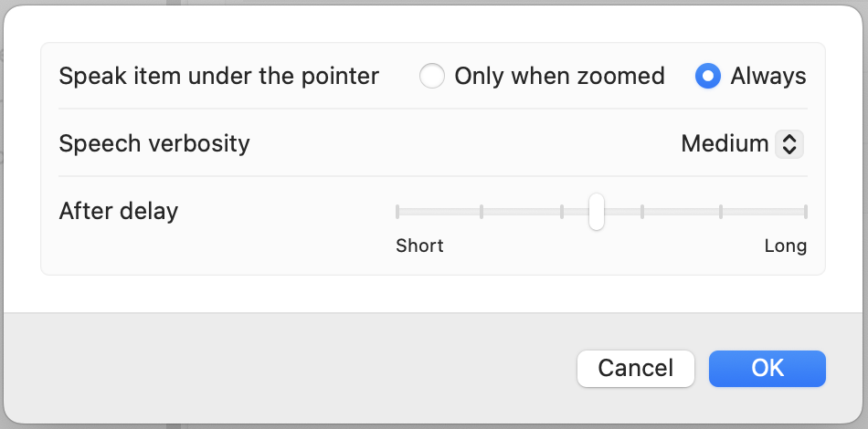Click the rightmost tick of the delay slider

(805, 212)
